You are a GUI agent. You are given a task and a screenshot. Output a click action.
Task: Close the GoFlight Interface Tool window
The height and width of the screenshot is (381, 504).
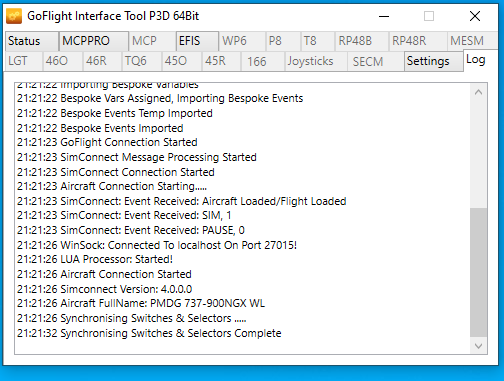[x=475, y=16]
